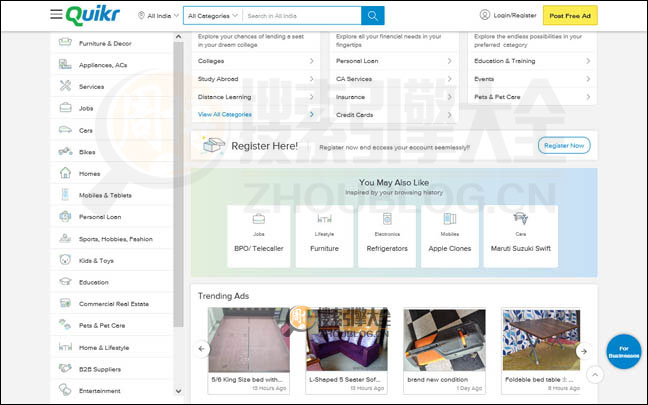The image size is (648, 405).
Task: Expand the Events row chevron
Action: [588, 79]
